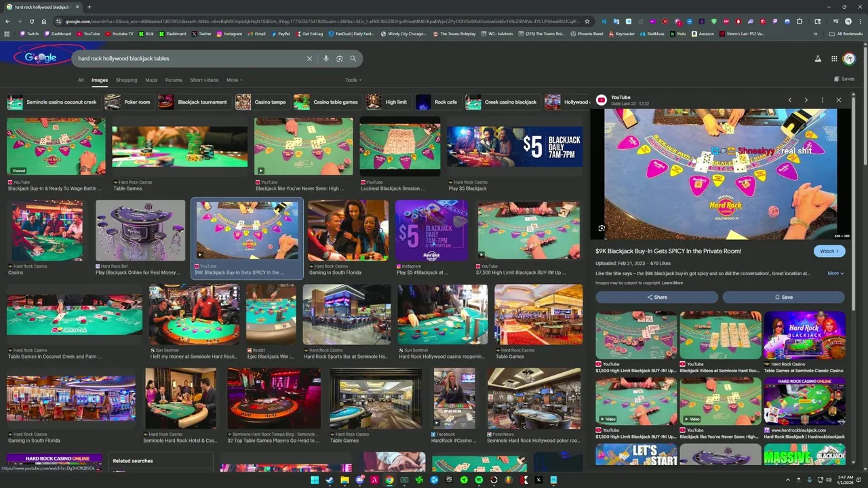Filter by High limit chip
This screenshot has width=868, height=488.
tap(387, 102)
